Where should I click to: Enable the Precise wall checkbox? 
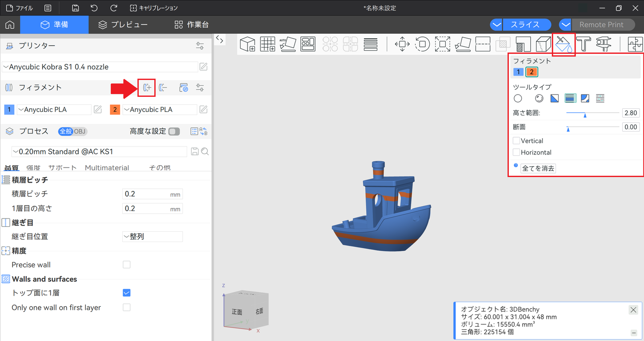(x=127, y=265)
